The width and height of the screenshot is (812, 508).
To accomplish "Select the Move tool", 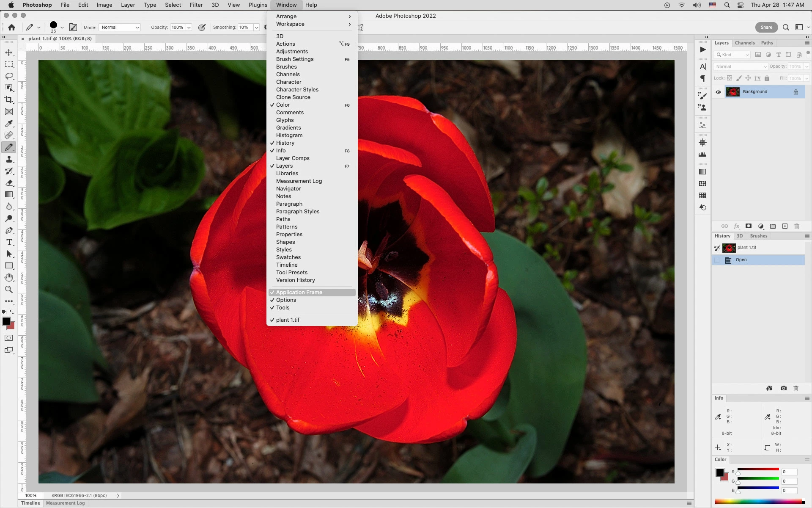I will (9, 52).
